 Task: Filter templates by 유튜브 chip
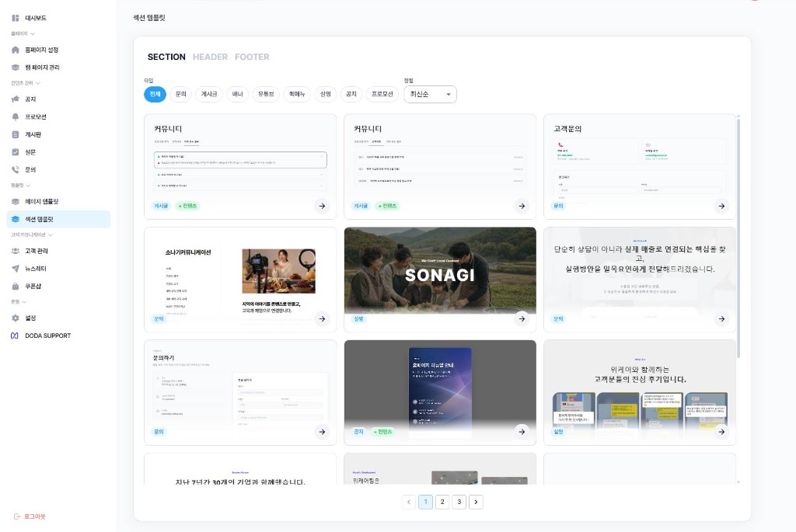click(266, 94)
